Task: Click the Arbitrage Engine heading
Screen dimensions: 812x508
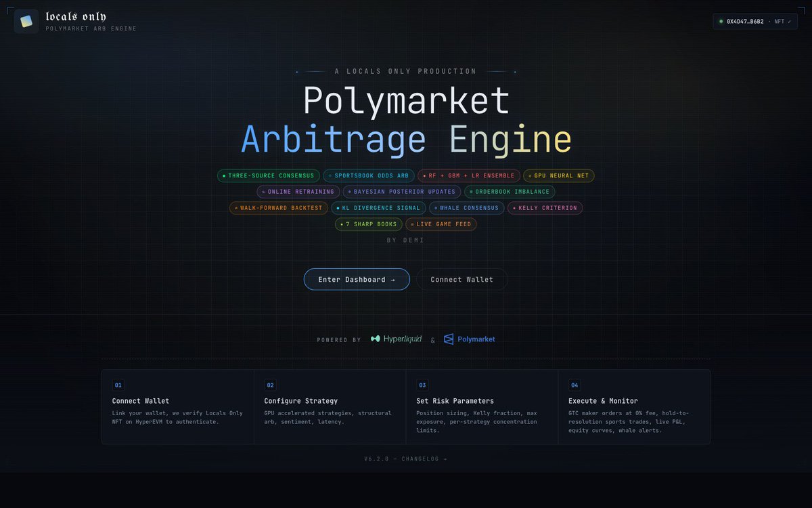Action: pyautogui.click(x=407, y=139)
